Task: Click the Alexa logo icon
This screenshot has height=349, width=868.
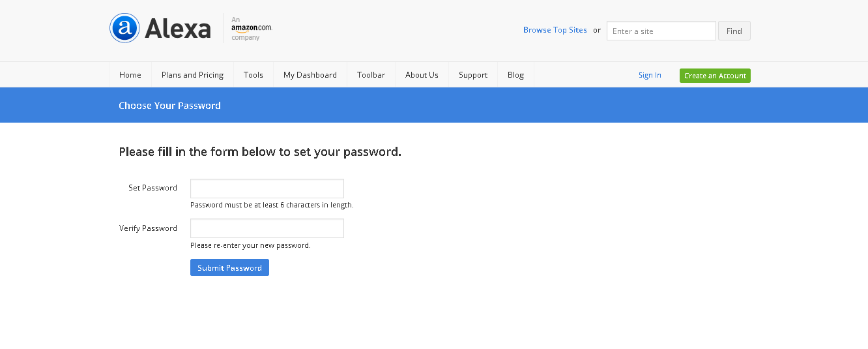Action: click(124, 28)
